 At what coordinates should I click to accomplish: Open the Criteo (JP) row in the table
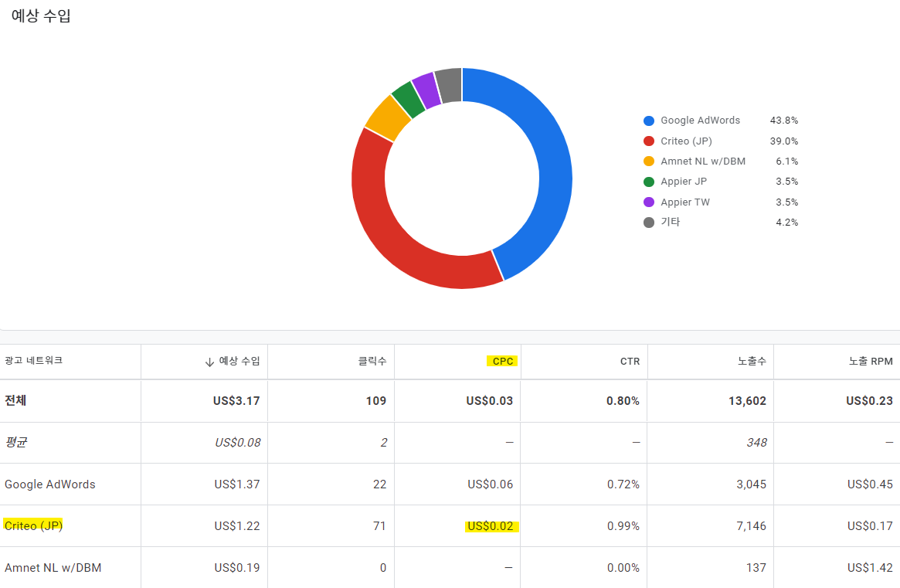[x=32, y=525]
